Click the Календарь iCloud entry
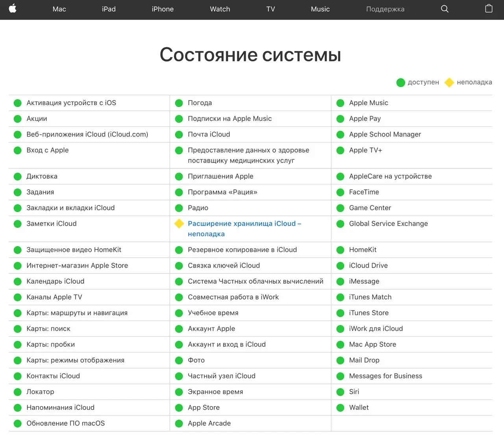 pos(56,281)
